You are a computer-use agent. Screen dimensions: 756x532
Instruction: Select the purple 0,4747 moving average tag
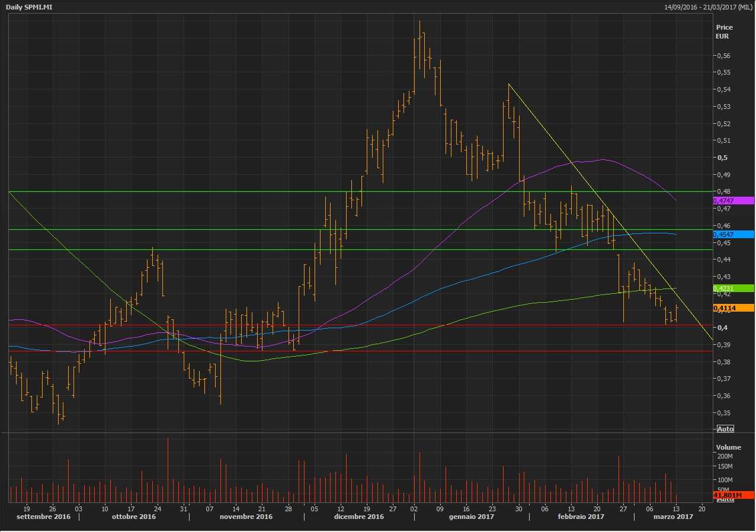(733, 201)
